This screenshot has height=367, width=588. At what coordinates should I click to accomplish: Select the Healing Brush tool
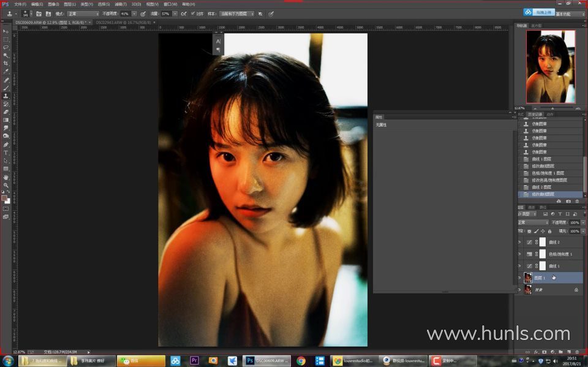pos(6,80)
